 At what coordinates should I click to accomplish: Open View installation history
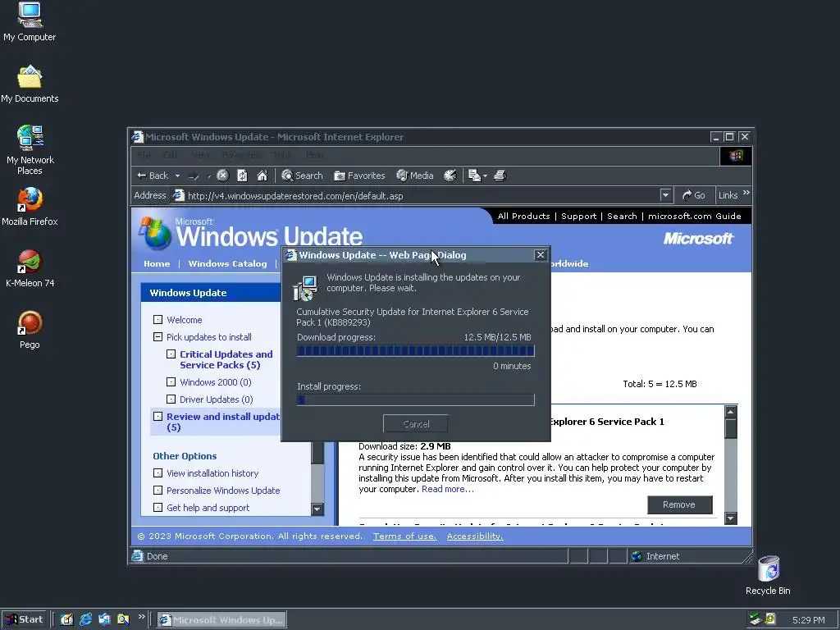click(x=212, y=473)
